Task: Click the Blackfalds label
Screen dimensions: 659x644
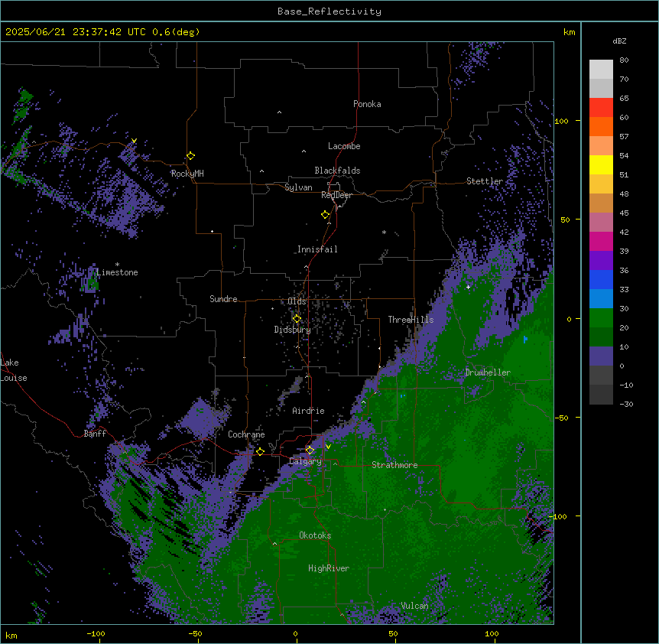Action: tap(337, 171)
